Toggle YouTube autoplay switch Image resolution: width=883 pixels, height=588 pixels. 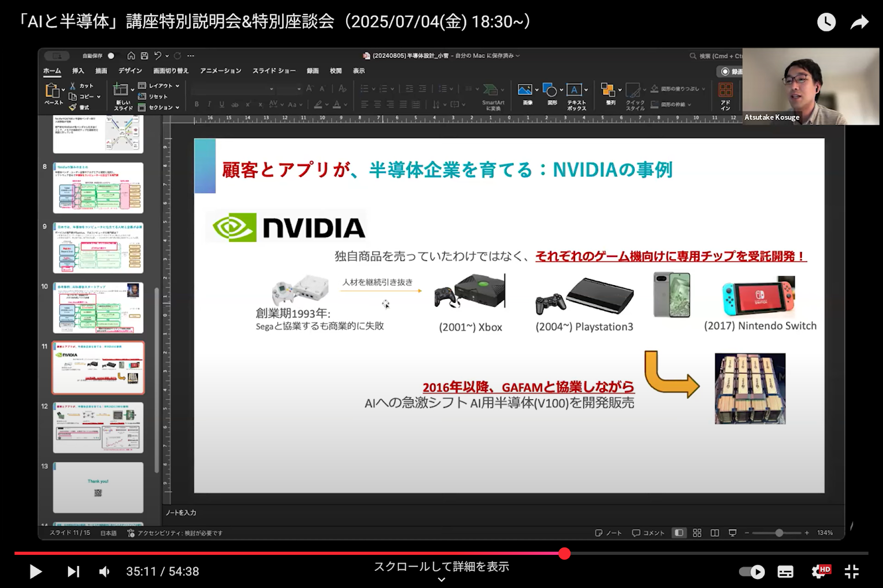752,572
